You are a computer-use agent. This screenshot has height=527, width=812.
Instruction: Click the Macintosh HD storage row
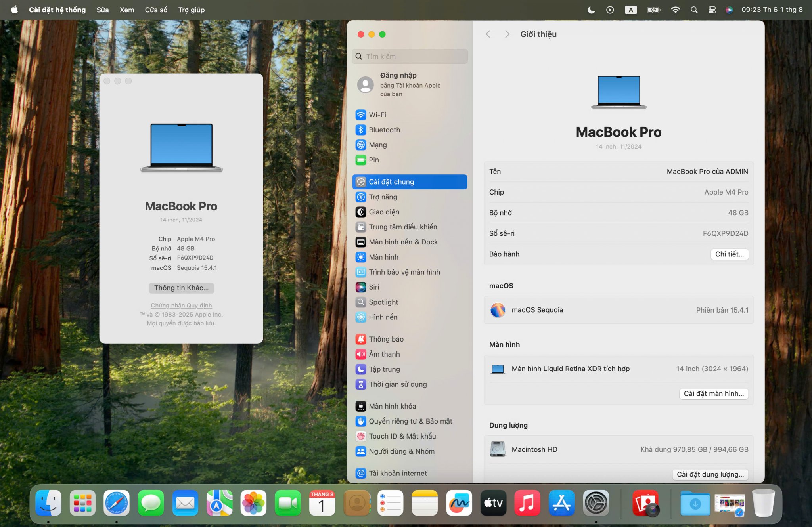pyautogui.click(x=619, y=449)
